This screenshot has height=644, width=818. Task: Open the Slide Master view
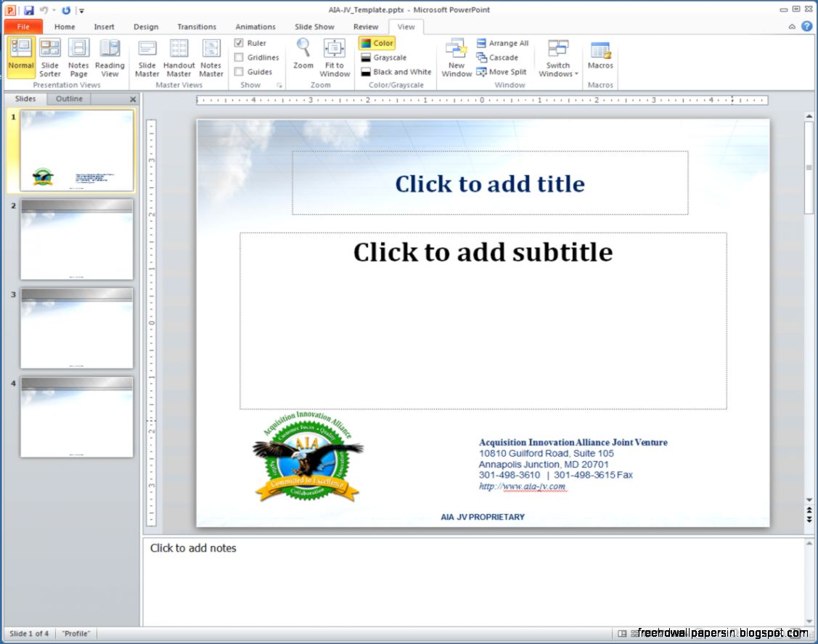pos(147,57)
